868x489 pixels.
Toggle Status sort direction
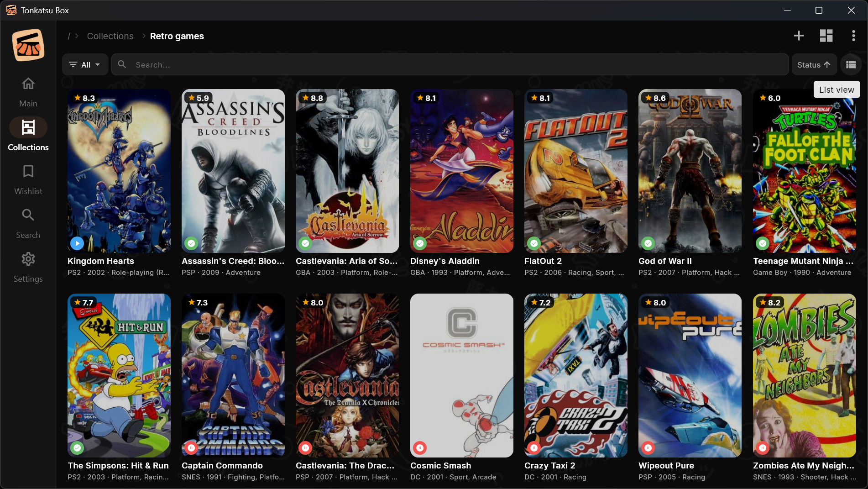pos(814,65)
